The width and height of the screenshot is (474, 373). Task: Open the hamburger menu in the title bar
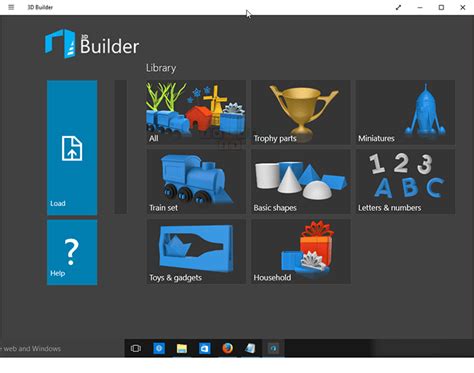click(11, 7)
